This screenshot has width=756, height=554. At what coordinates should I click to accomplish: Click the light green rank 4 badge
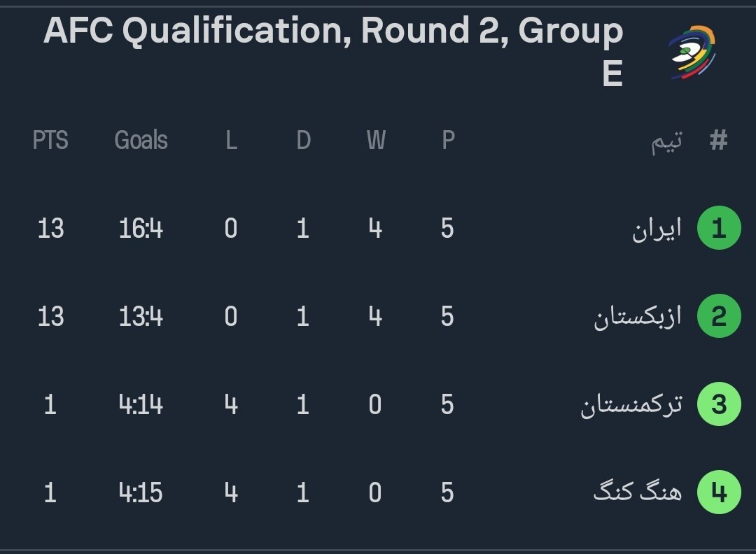coord(719,493)
